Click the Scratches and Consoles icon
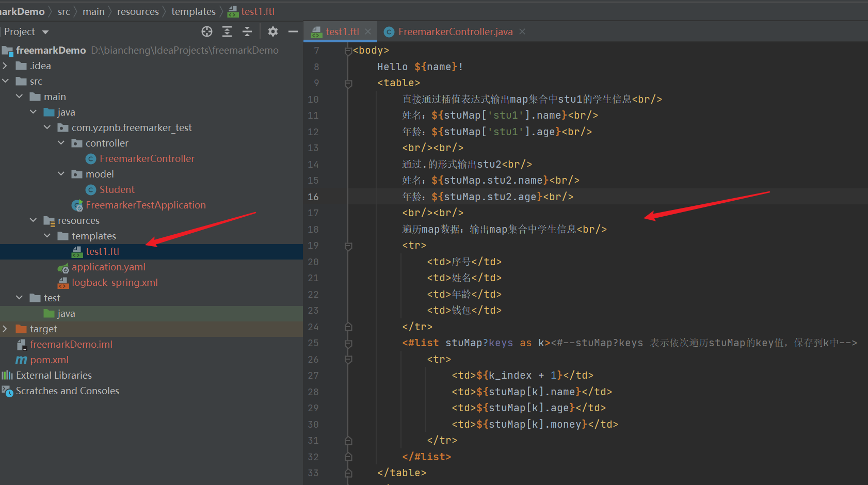The image size is (868, 485). 7,391
